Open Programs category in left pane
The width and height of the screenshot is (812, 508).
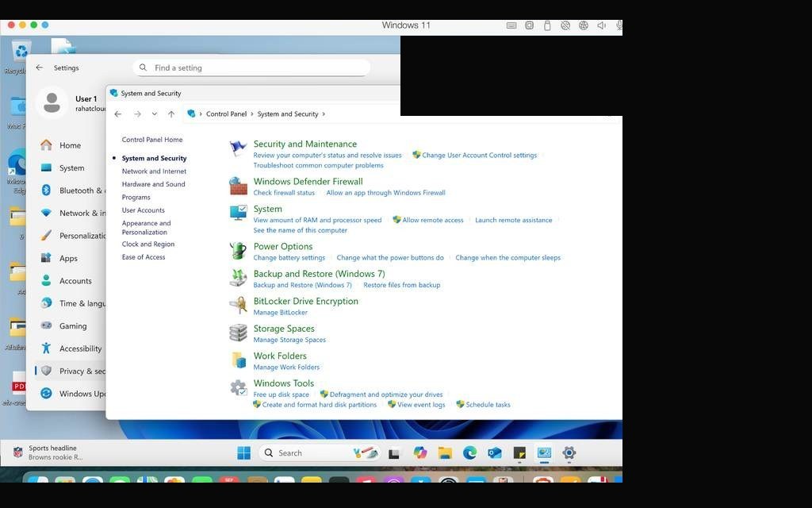coord(136,198)
